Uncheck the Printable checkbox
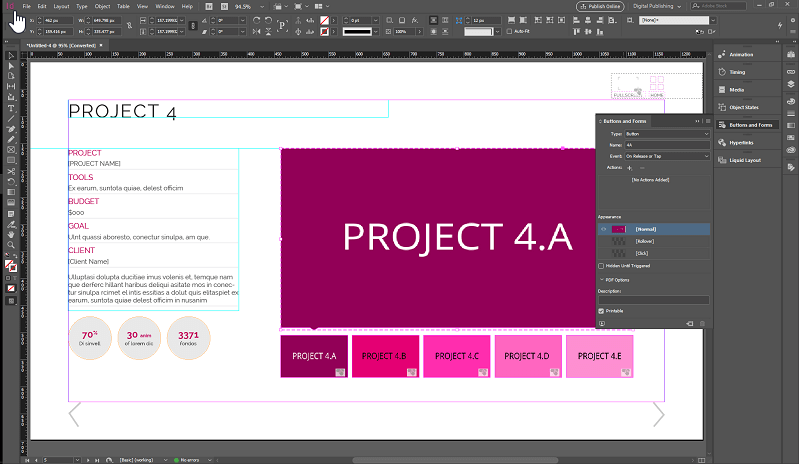The height and width of the screenshot is (465, 799). [x=601, y=310]
